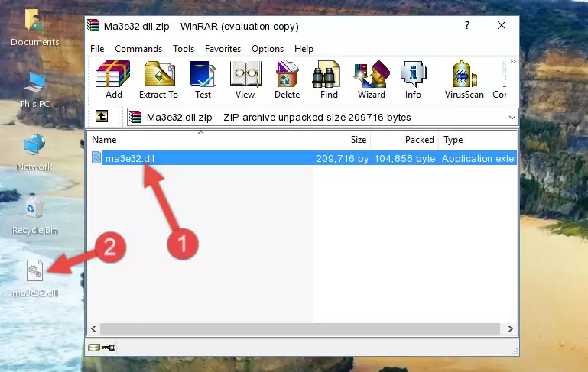Click the View toolbar icon
This screenshot has width=588, height=372.
tap(245, 79)
